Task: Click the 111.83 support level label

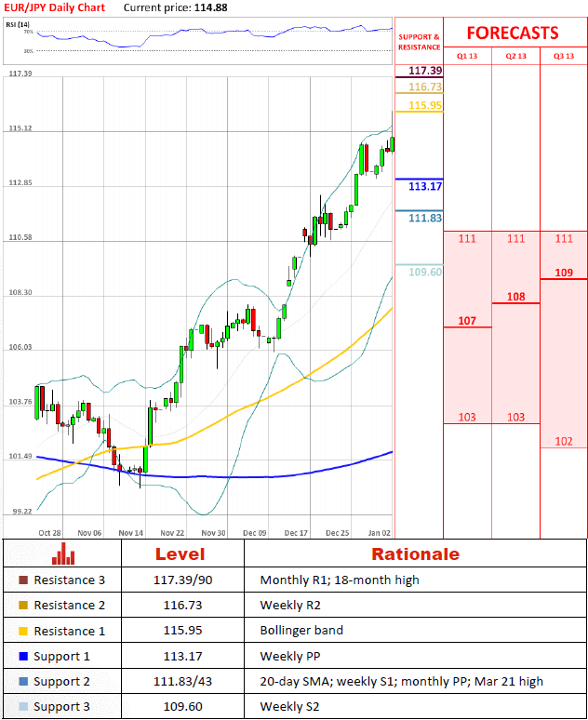Action: coord(425,218)
